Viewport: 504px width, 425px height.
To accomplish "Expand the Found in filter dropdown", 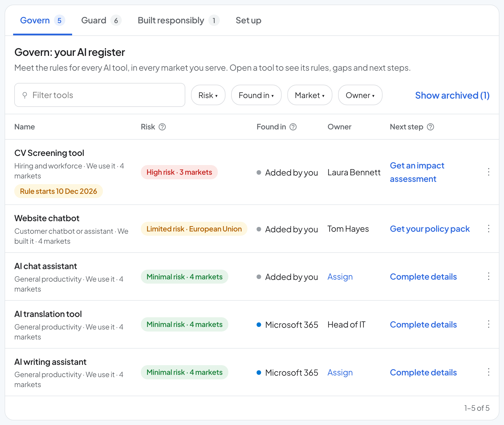I will pyautogui.click(x=256, y=95).
